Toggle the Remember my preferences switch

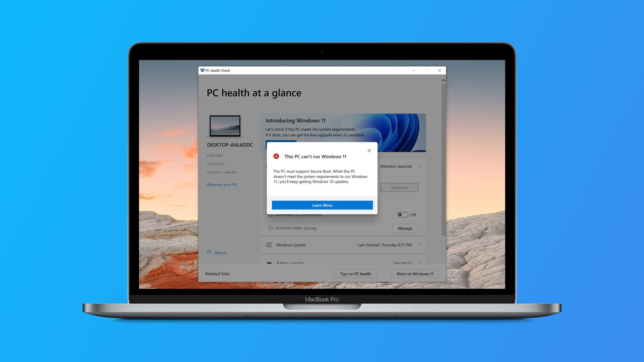(402, 214)
